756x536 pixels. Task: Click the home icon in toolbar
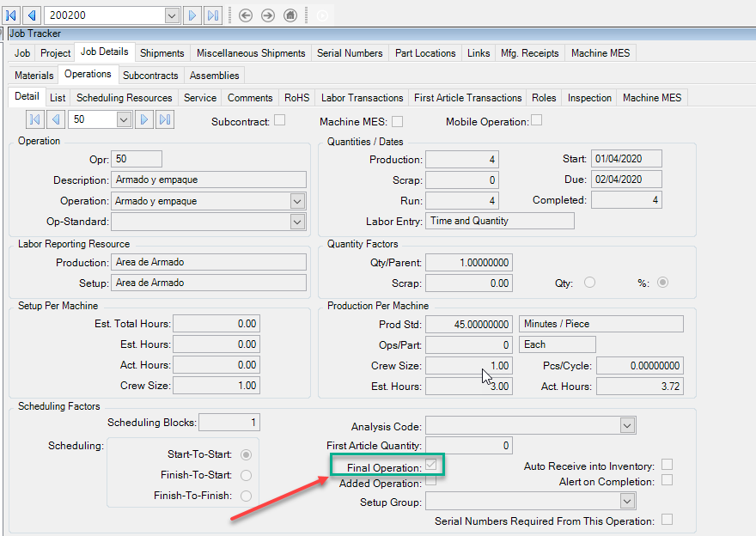click(x=290, y=15)
